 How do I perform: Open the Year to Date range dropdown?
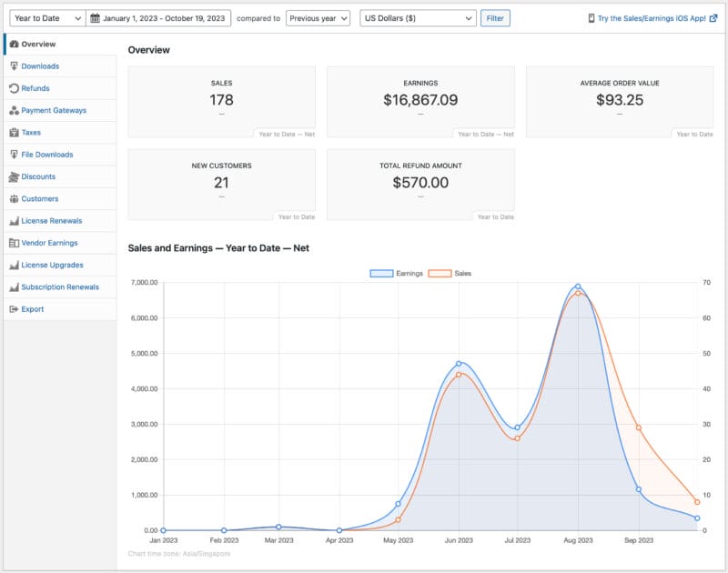[46, 18]
